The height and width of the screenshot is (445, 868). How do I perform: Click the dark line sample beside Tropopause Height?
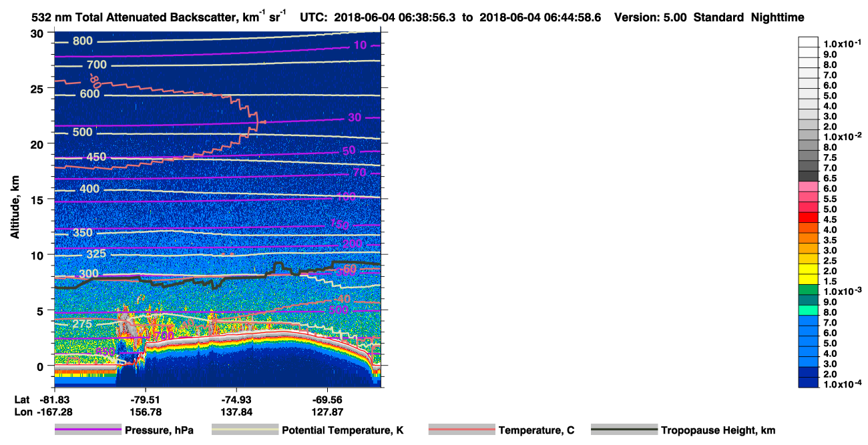tap(625, 430)
